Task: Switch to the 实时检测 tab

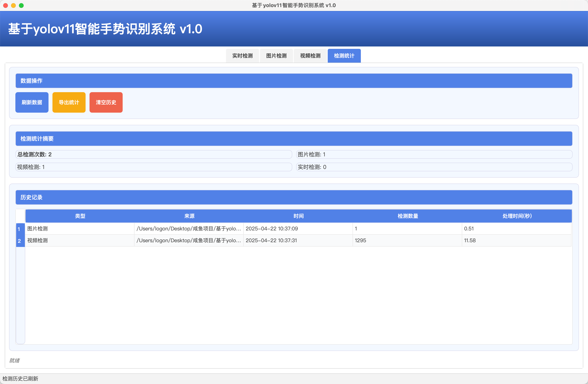Action: click(x=242, y=56)
